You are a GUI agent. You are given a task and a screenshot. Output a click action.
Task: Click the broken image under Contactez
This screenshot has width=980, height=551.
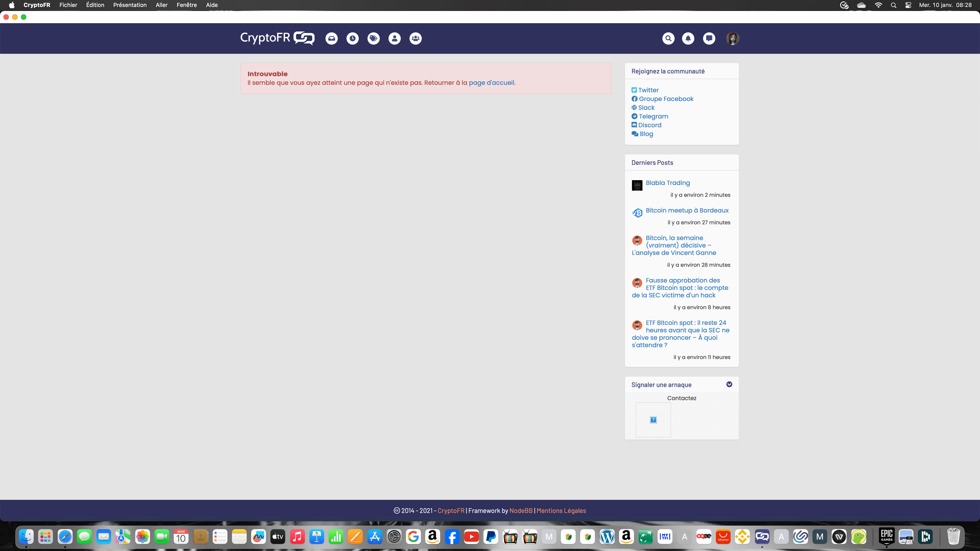[x=653, y=420]
